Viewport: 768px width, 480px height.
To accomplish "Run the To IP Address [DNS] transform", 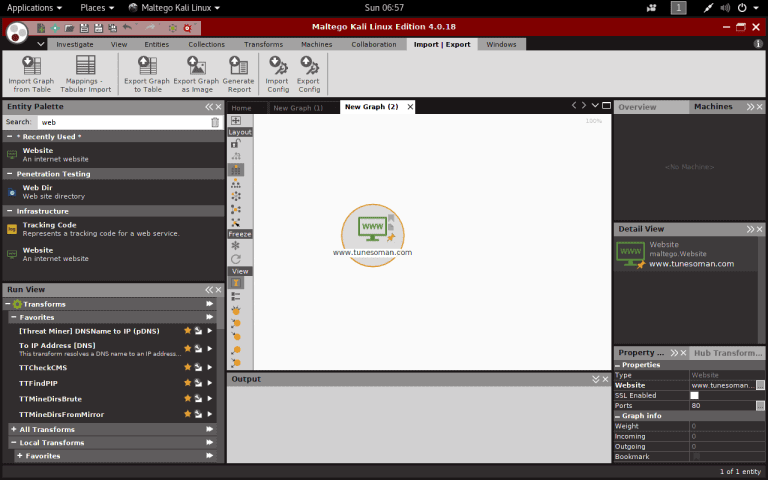I will point(210,349).
